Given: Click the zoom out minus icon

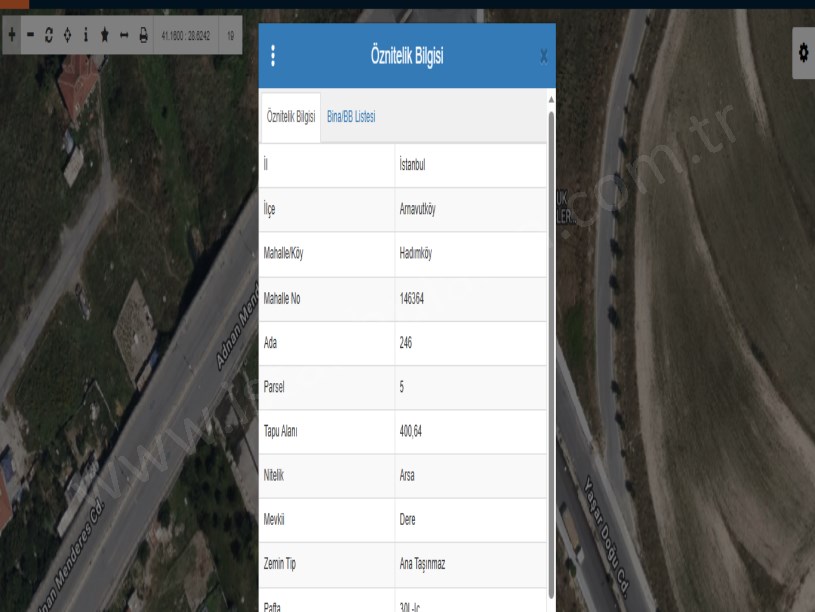Looking at the screenshot, I should coord(30,35).
